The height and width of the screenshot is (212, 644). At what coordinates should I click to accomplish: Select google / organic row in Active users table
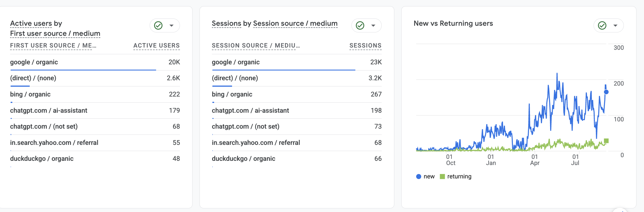click(x=95, y=62)
